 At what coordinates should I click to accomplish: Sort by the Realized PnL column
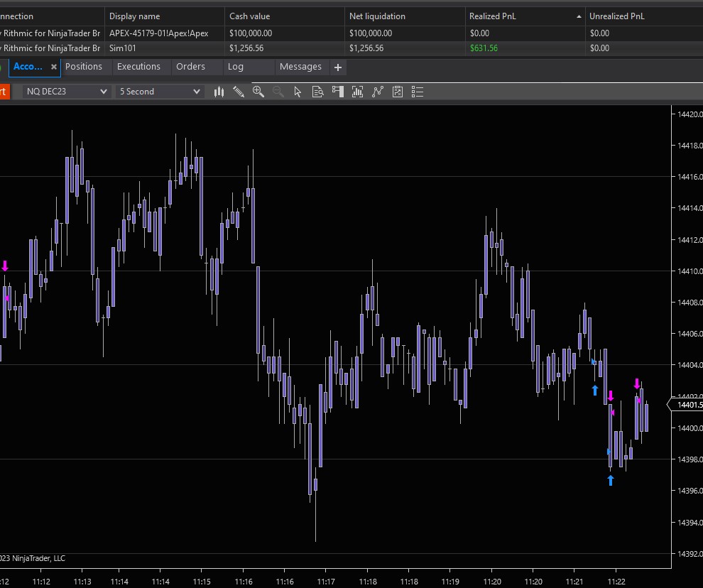pyautogui.click(x=525, y=16)
